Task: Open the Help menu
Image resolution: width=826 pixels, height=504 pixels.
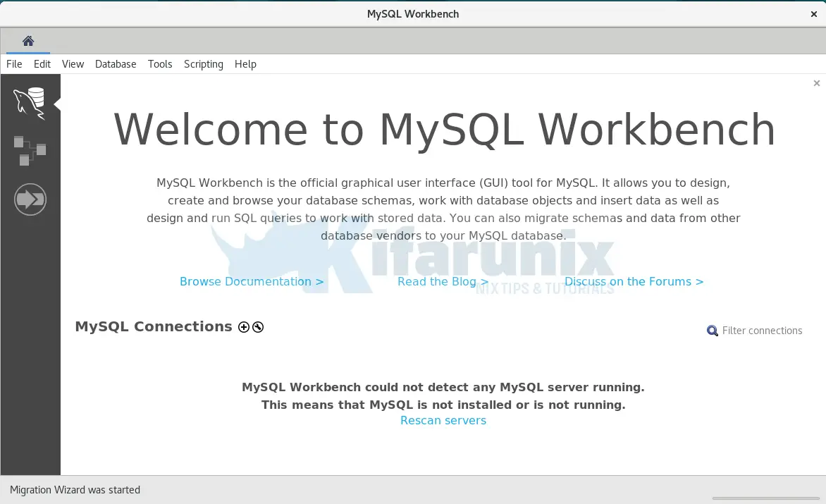Action: pos(245,64)
